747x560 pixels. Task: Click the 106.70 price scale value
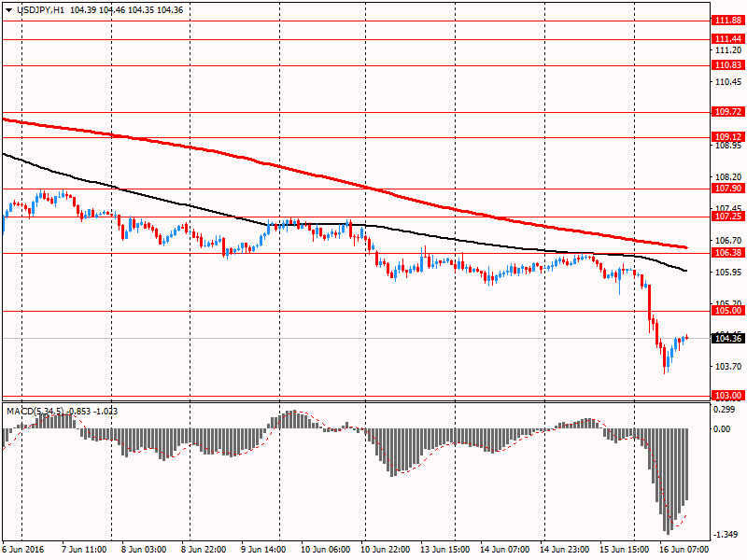[x=728, y=241]
